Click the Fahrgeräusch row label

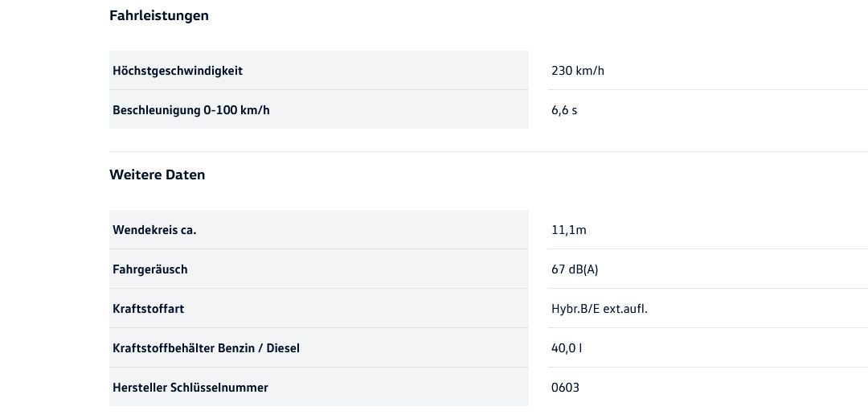(149, 269)
